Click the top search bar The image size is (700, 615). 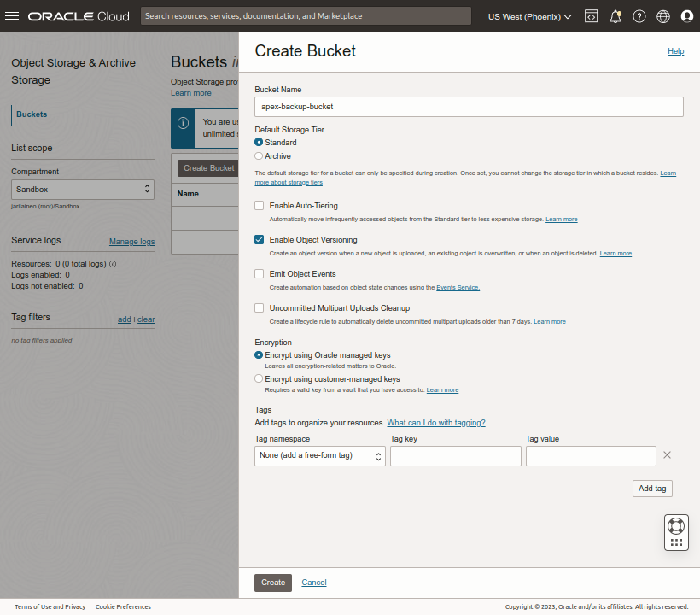(306, 16)
